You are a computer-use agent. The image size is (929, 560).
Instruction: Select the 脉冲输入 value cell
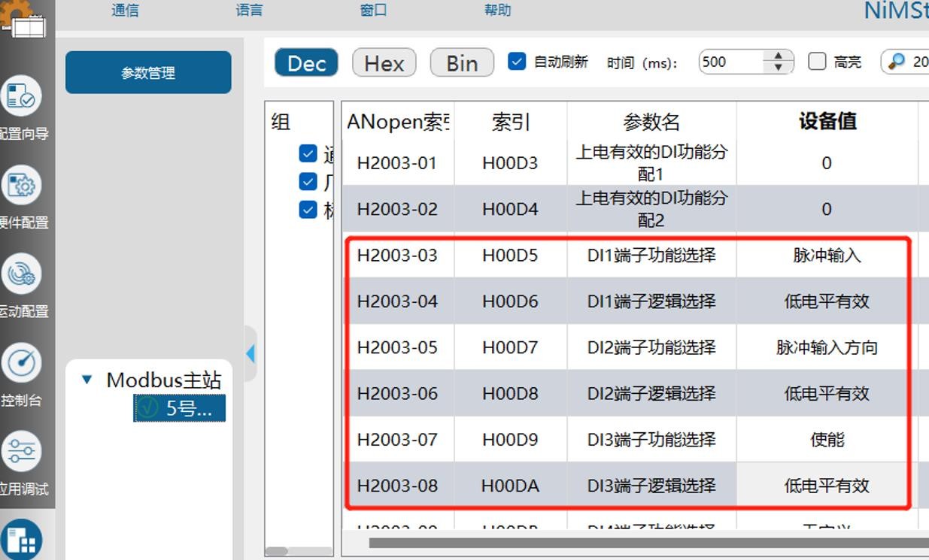click(x=827, y=255)
